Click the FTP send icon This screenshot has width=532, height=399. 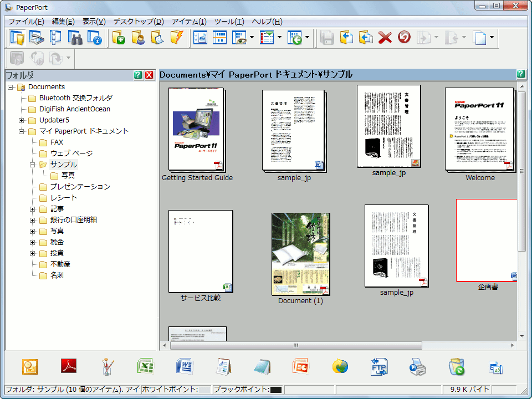pyautogui.click(x=379, y=367)
